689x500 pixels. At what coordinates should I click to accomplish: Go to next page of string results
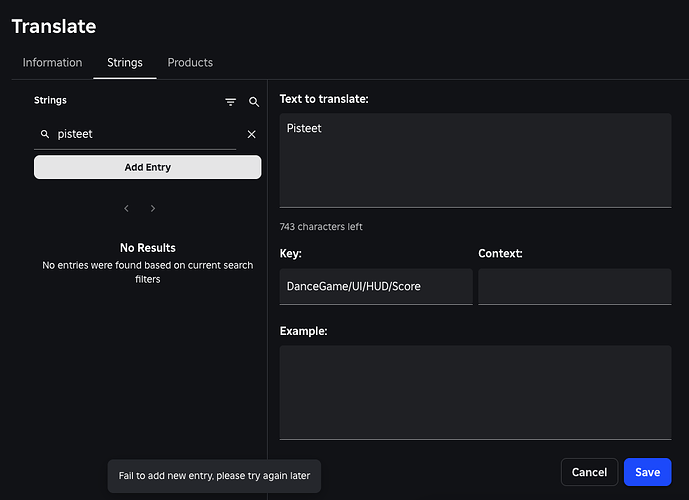click(153, 209)
